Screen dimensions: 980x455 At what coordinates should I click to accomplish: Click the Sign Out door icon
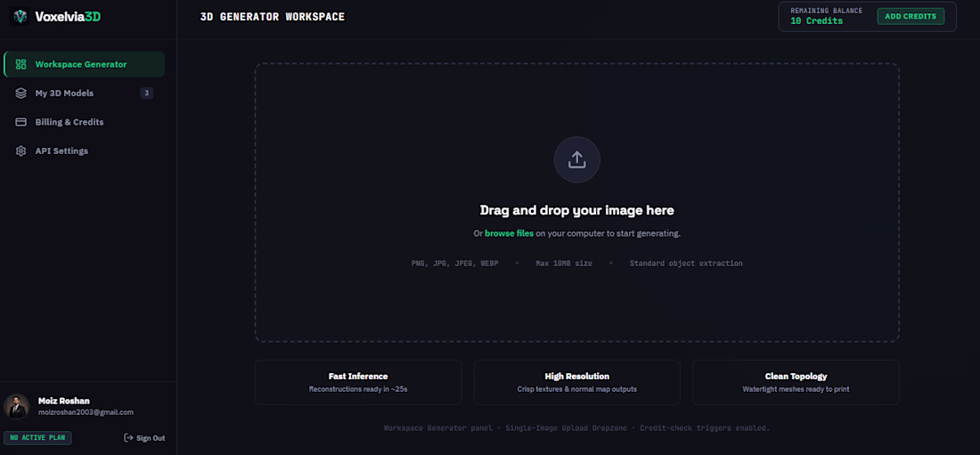pos(128,437)
